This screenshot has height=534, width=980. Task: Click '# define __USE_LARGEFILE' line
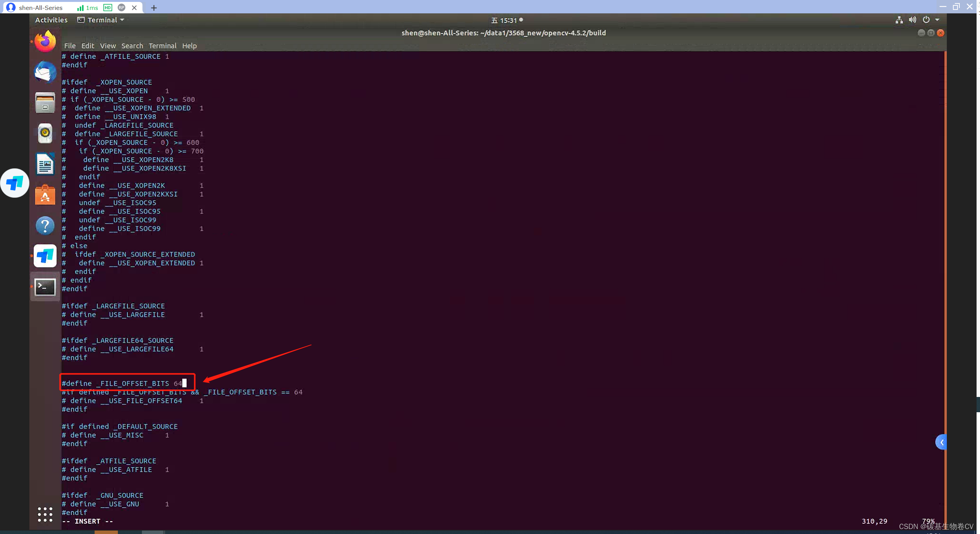tap(132, 315)
